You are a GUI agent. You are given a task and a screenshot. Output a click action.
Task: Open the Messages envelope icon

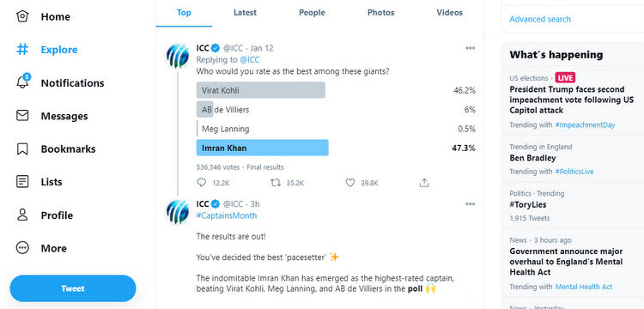pyautogui.click(x=22, y=115)
